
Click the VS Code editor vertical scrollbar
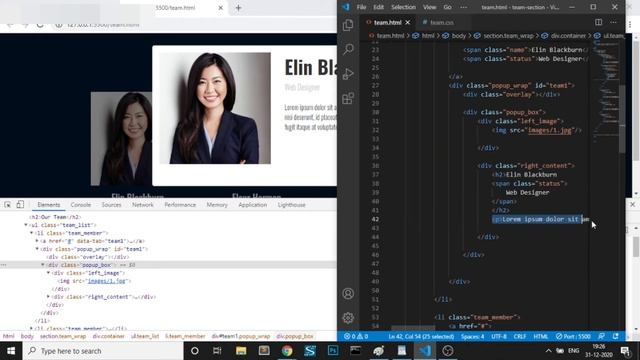click(x=622, y=118)
